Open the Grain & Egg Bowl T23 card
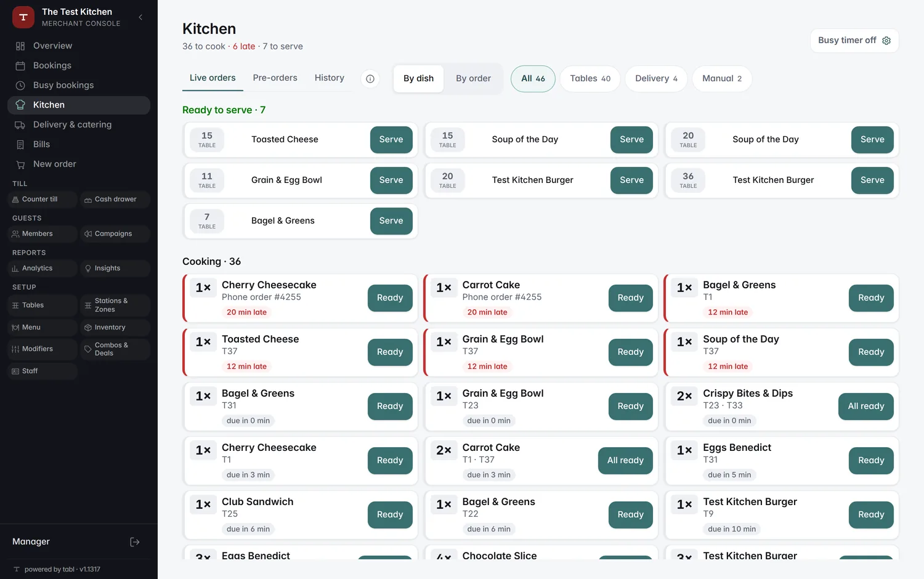The width and height of the screenshot is (924, 579). 541,407
